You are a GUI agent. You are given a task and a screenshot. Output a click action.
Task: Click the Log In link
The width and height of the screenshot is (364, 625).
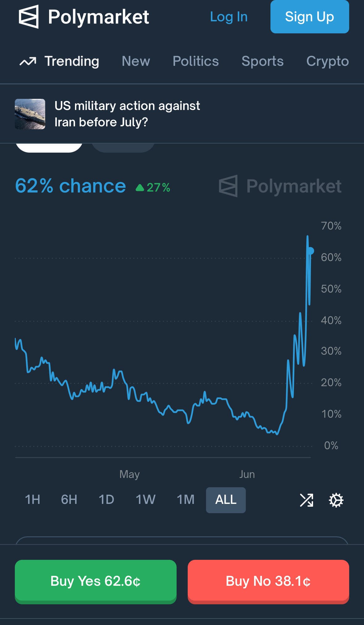coord(229,17)
